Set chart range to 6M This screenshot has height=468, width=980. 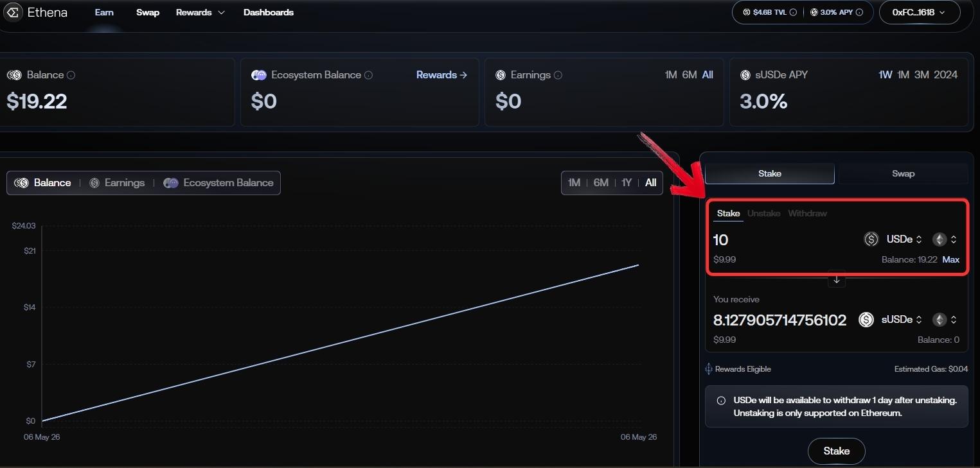(601, 183)
